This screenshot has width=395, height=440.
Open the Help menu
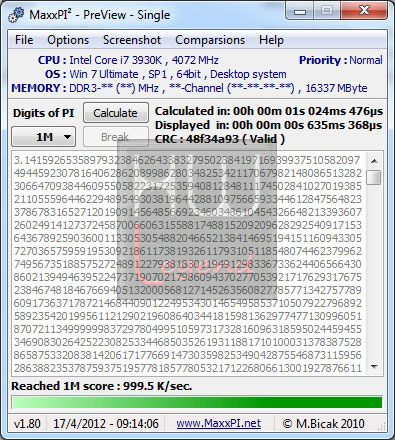click(x=271, y=40)
